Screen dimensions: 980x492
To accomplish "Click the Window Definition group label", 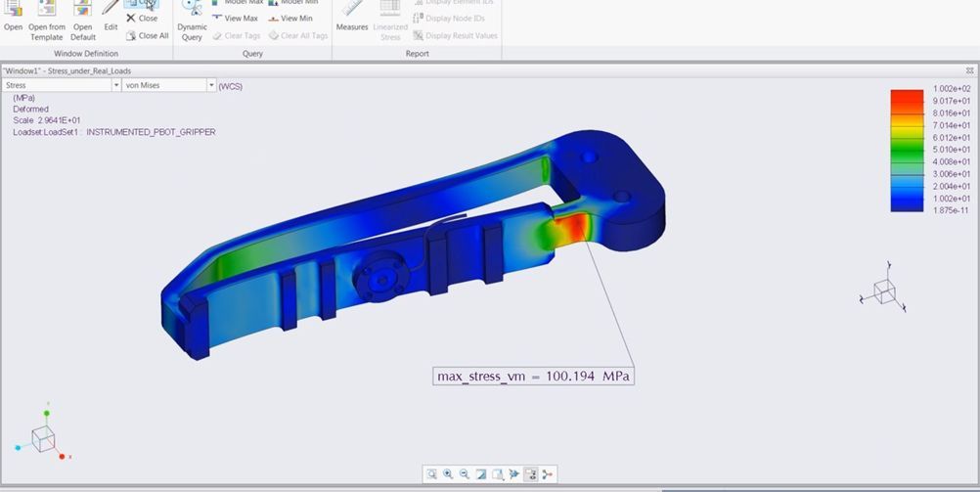I will (86, 54).
